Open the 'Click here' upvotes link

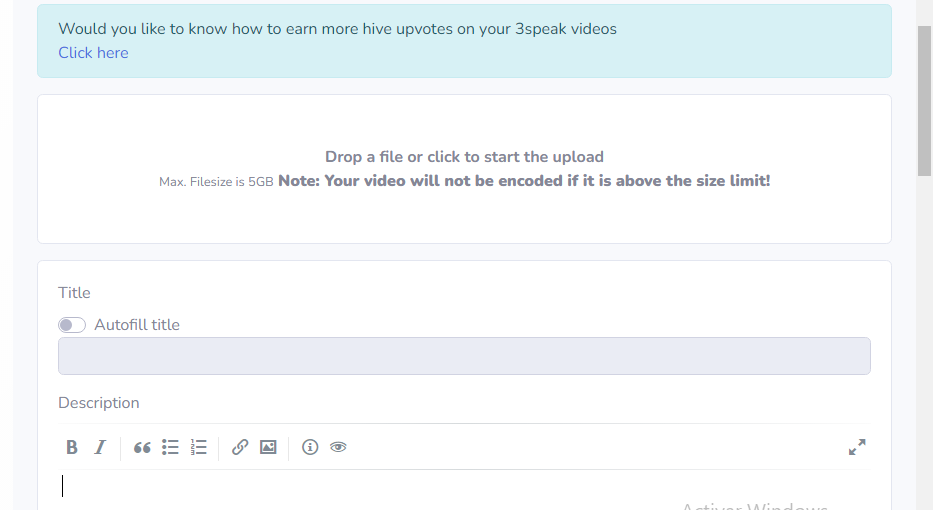pos(93,53)
